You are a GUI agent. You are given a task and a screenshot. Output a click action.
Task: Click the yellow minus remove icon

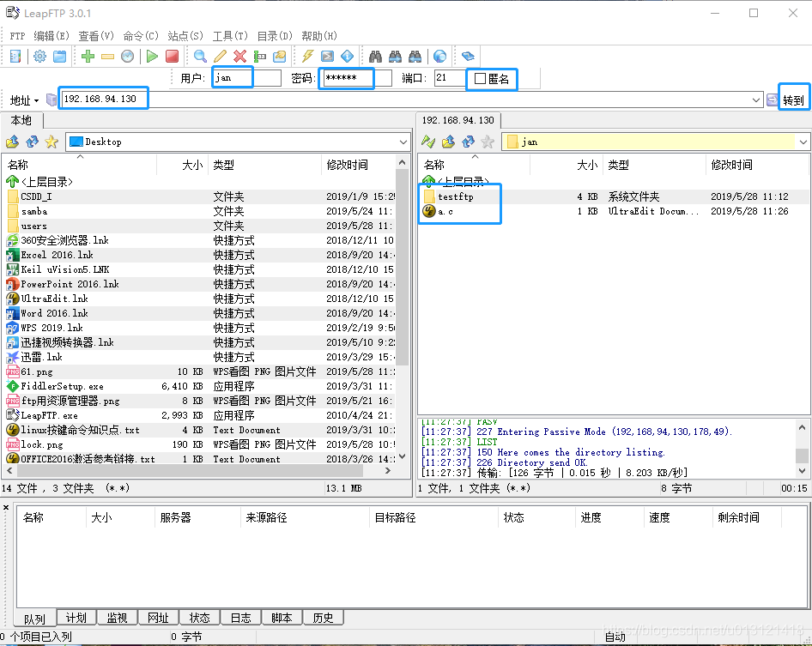point(107,56)
